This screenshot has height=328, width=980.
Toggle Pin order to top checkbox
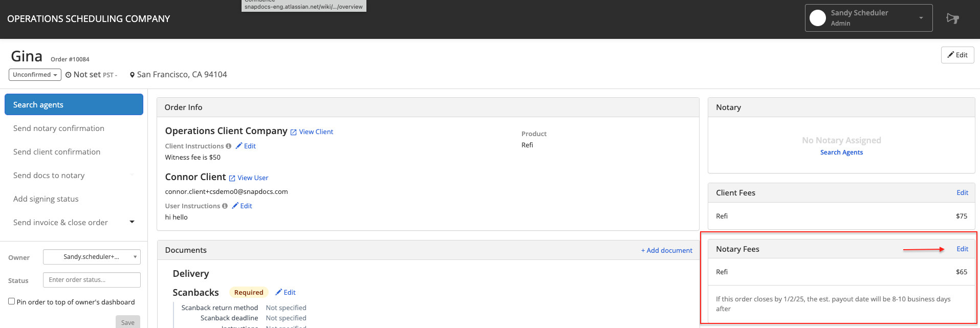(11, 301)
